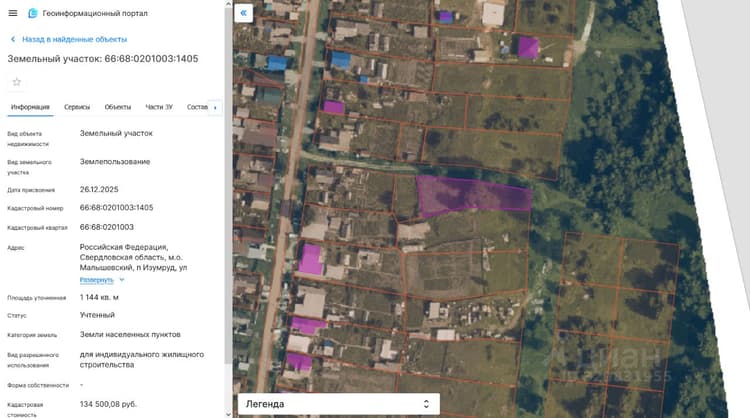Toggle the 'Легенда' up-down arrows
Viewport: 750px width, 418px height.
[x=426, y=404]
